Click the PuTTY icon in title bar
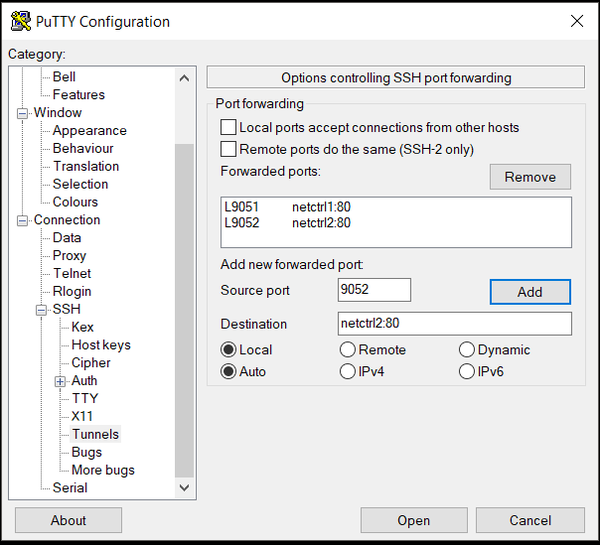The width and height of the screenshot is (600, 545). (x=21, y=21)
